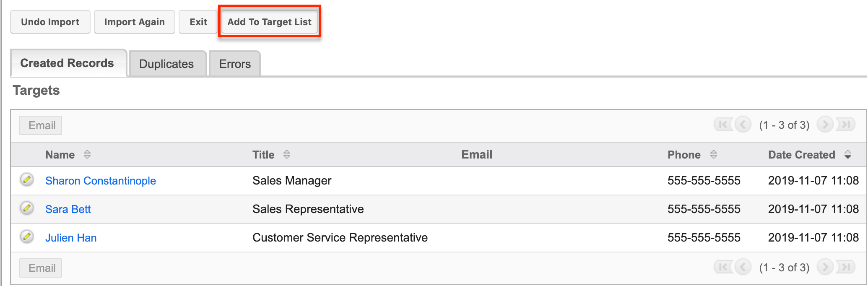This screenshot has width=868, height=286.
Task: Click the Undo Import button
Action: 50,22
